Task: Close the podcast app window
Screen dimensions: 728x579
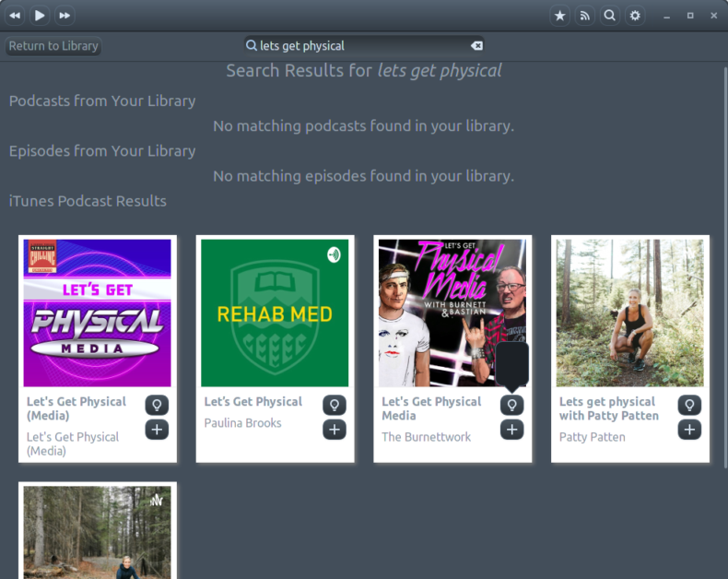Action: 714,16
